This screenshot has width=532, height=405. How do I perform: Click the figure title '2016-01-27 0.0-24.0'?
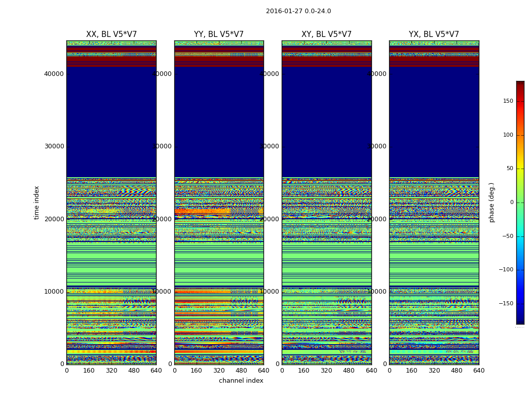[x=298, y=11]
